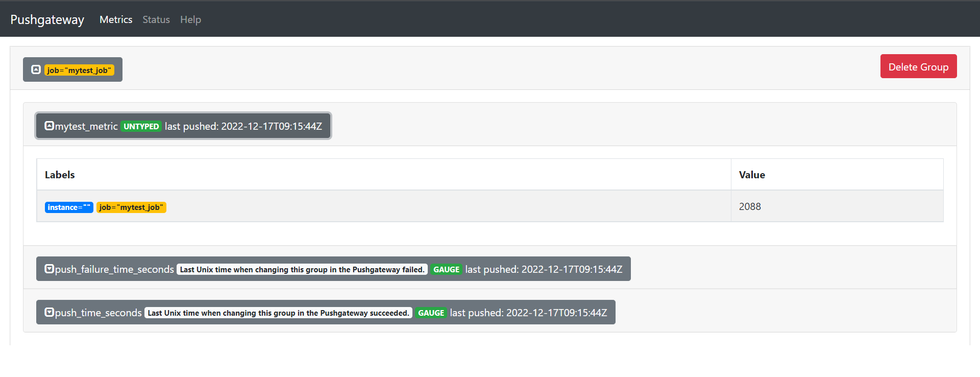This screenshot has height=377, width=980.
Task: Collapse the job="mytest_job" group caret icon
Action: (36, 69)
